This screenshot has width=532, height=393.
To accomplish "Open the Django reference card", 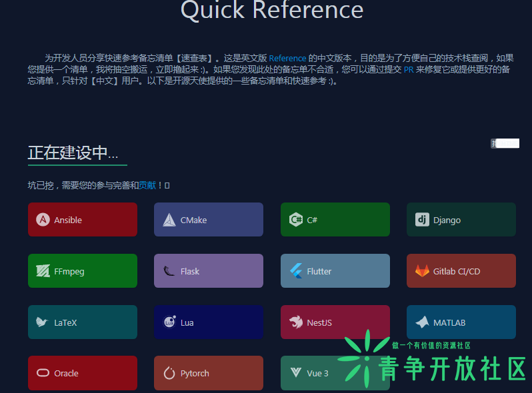I will (x=461, y=219).
